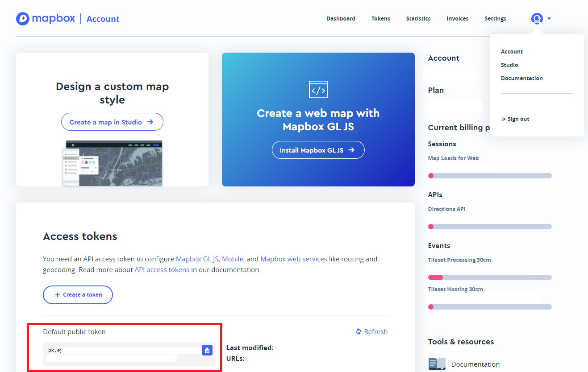Image resolution: width=588 pixels, height=372 pixels.
Task: Expand the account dropdown arrow
Action: coord(549,19)
